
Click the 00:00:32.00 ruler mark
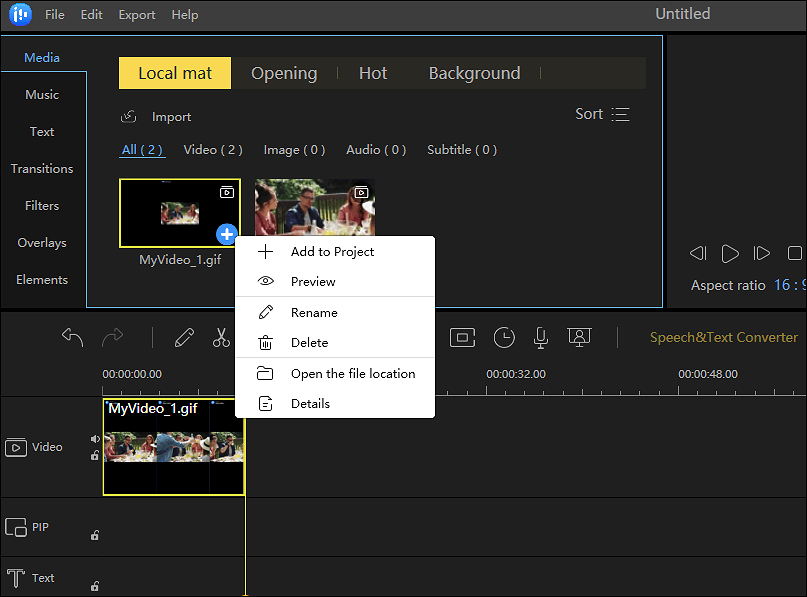tap(516, 374)
